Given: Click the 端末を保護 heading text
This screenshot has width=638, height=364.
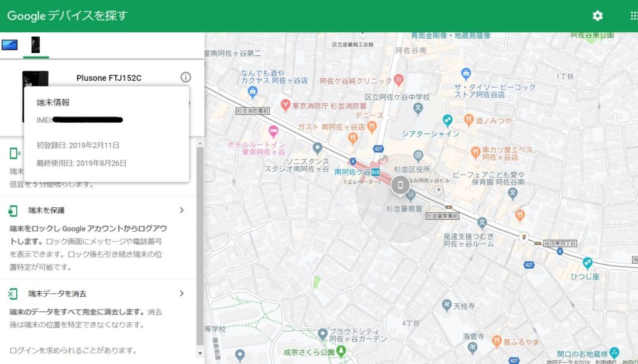Looking at the screenshot, I should point(47,210).
